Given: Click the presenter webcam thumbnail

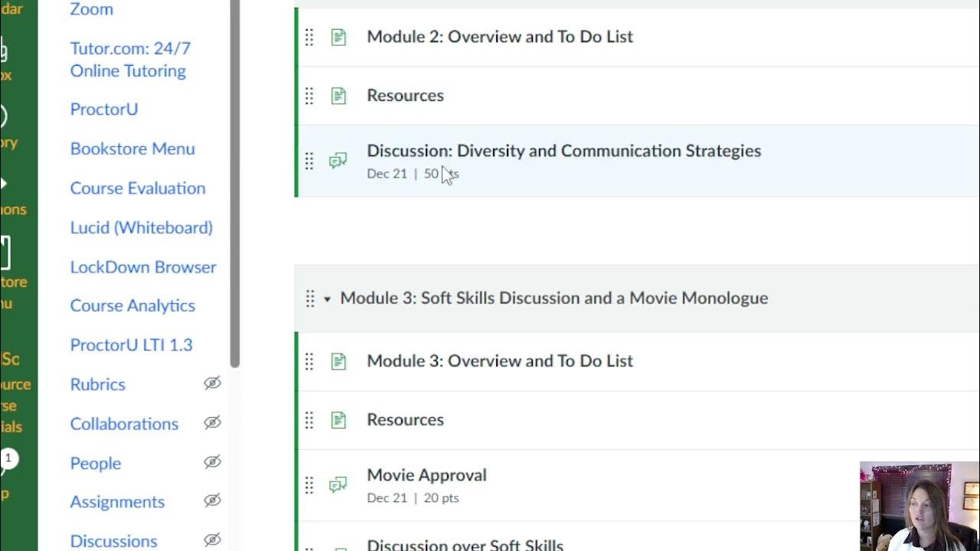Looking at the screenshot, I should click(919, 506).
